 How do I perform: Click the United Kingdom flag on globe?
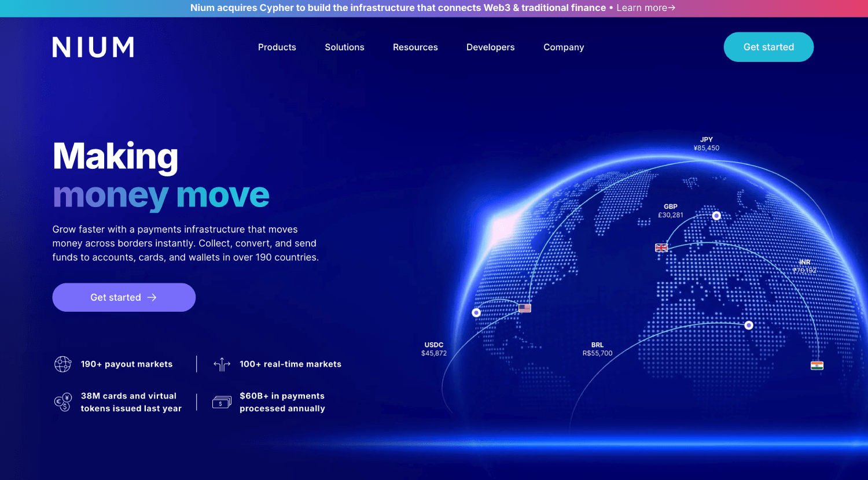tap(661, 248)
